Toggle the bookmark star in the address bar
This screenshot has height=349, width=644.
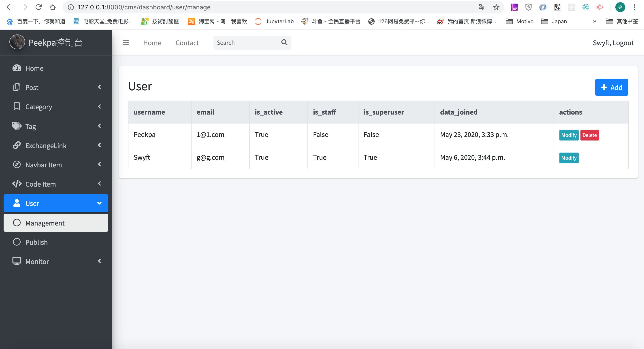[496, 7]
